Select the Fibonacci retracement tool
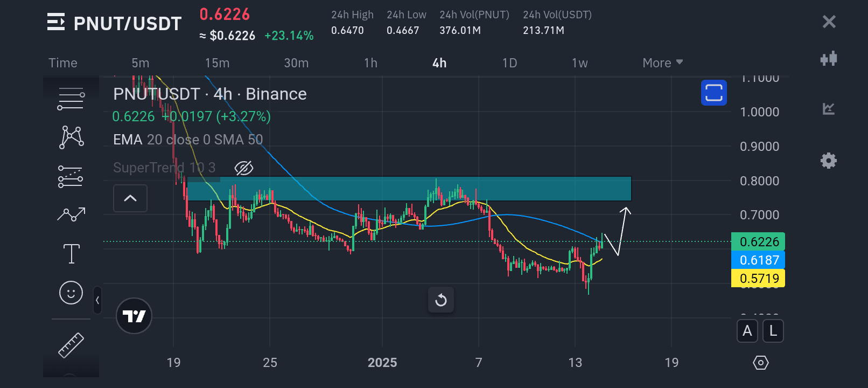 tap(71, 176)
